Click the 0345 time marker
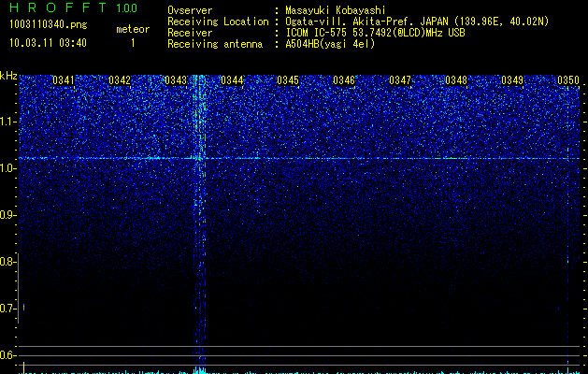 tap(288, 80)
